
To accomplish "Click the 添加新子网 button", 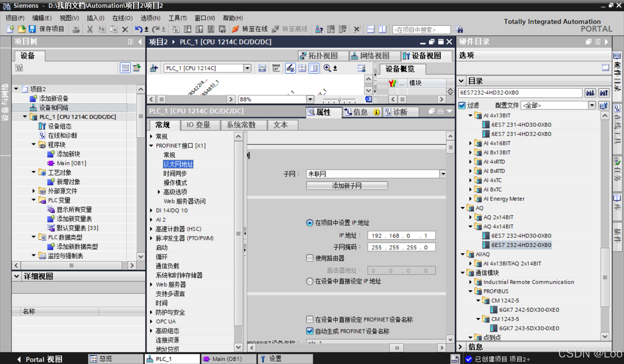I will point(346,186).
